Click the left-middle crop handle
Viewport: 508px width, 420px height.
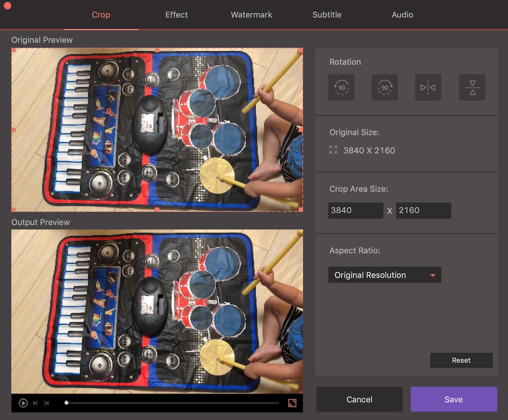[x=14, y=130]
